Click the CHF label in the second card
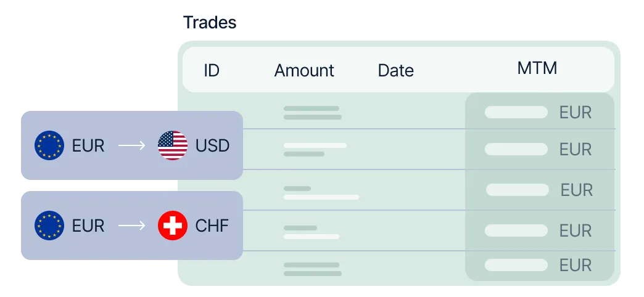This screenshot has height=297, width=644. tap(212, 226)
